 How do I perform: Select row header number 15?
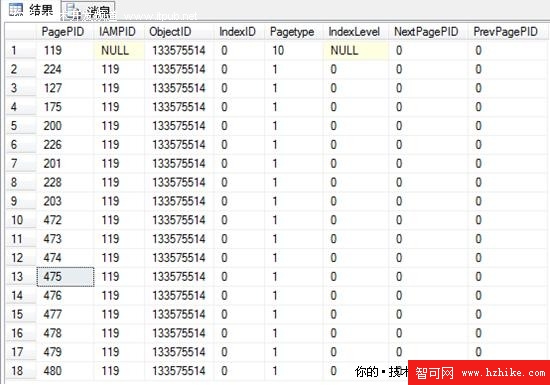click(x=21, y=315)
